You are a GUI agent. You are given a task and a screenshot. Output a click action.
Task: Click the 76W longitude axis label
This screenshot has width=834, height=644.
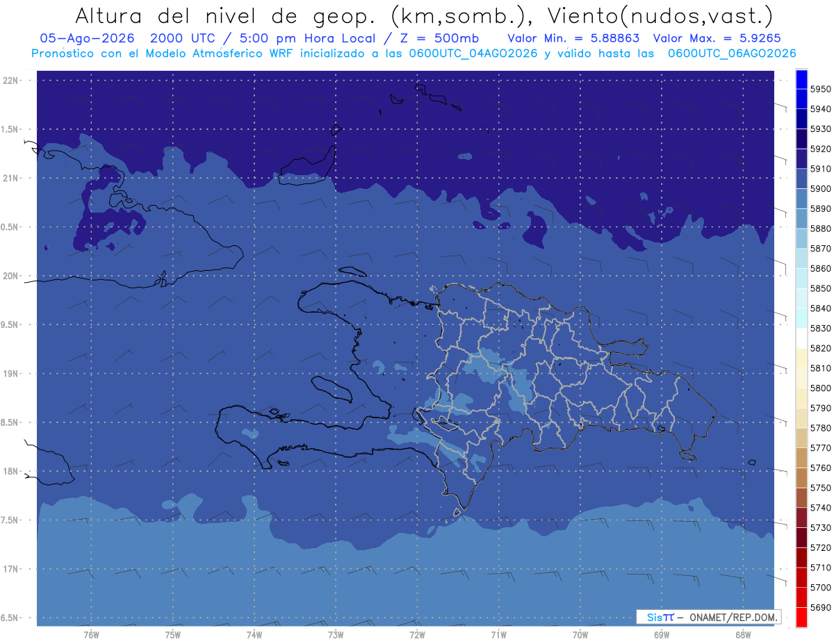tap(91, 634)
